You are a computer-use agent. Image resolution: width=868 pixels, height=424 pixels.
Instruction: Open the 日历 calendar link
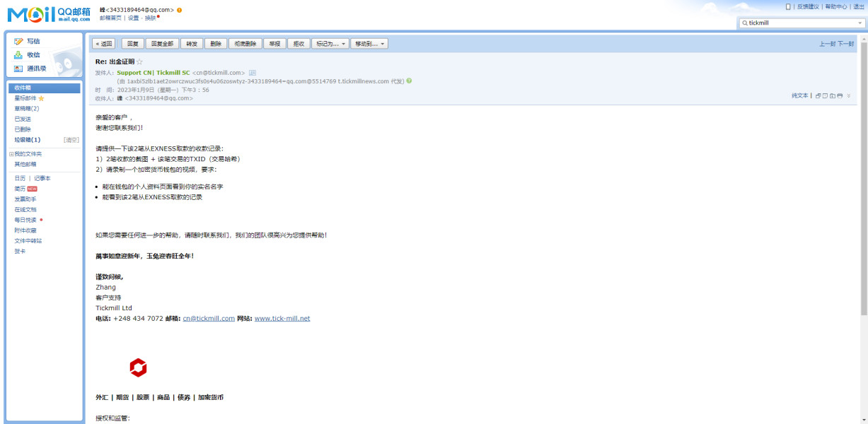coord(20,178)
